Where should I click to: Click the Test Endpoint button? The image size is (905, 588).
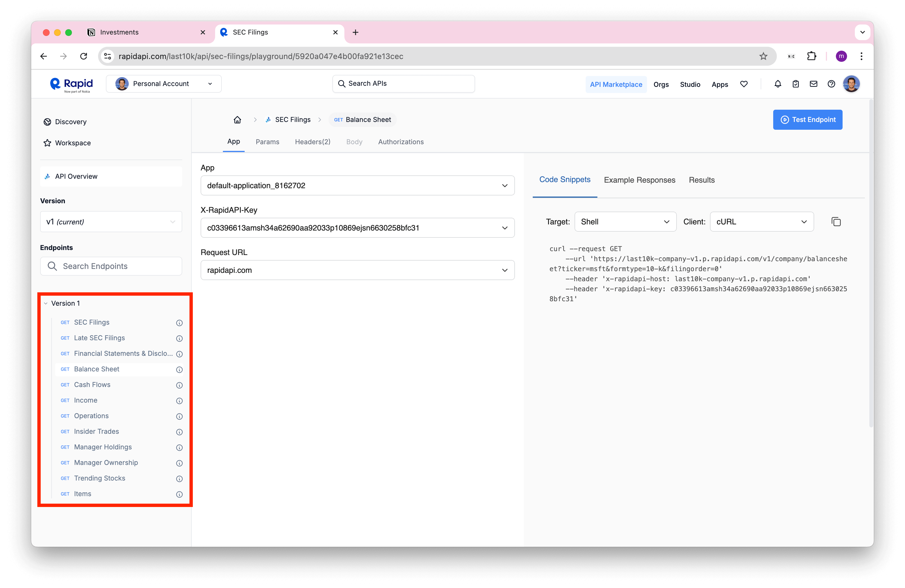(x=808, y=120)
